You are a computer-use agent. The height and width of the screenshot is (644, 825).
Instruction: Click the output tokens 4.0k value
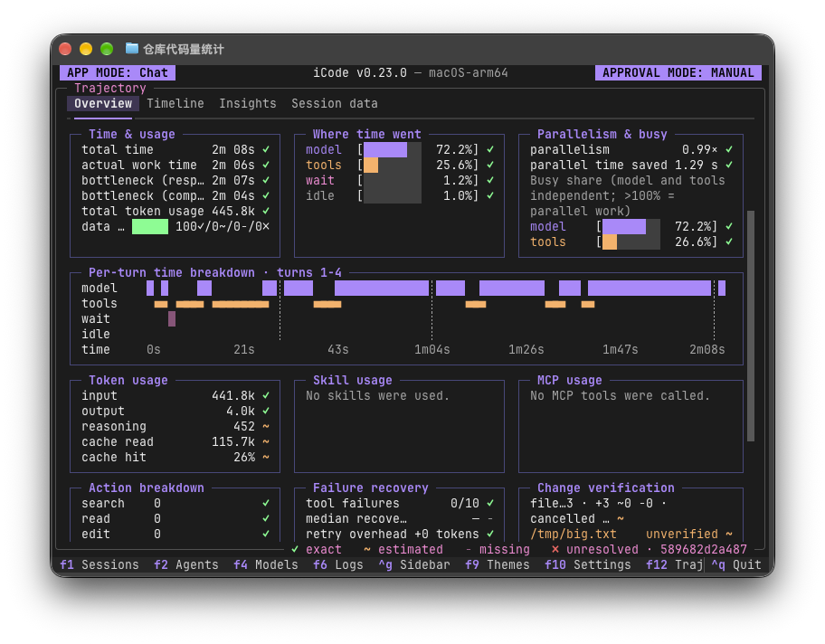(x=241, y=411)
